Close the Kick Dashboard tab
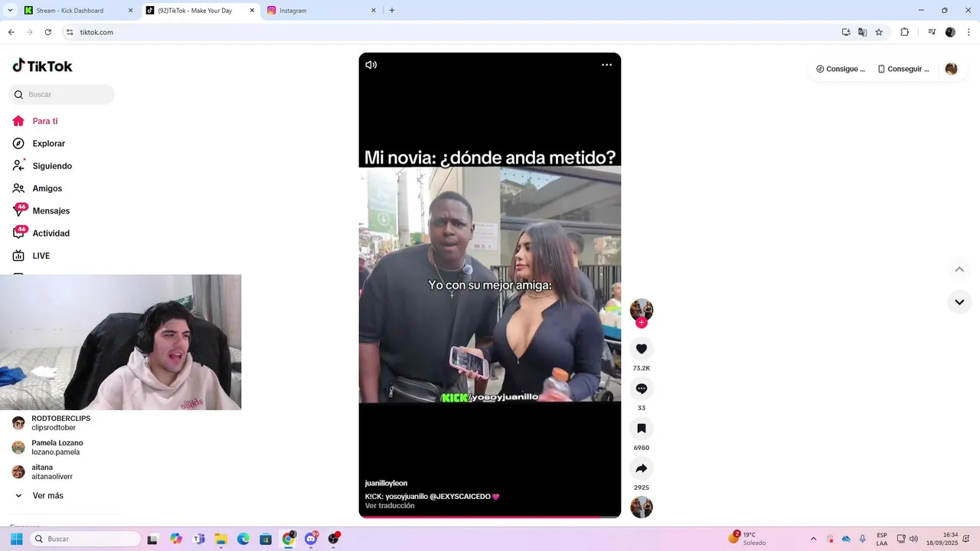 click(130, 11)
